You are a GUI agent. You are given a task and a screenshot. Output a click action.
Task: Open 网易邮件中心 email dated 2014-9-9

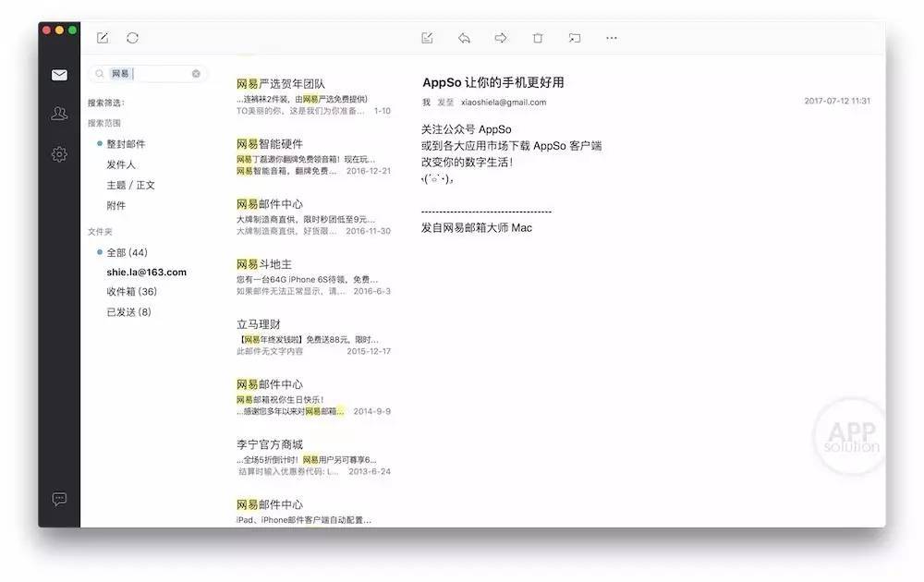tap(313, 397)
